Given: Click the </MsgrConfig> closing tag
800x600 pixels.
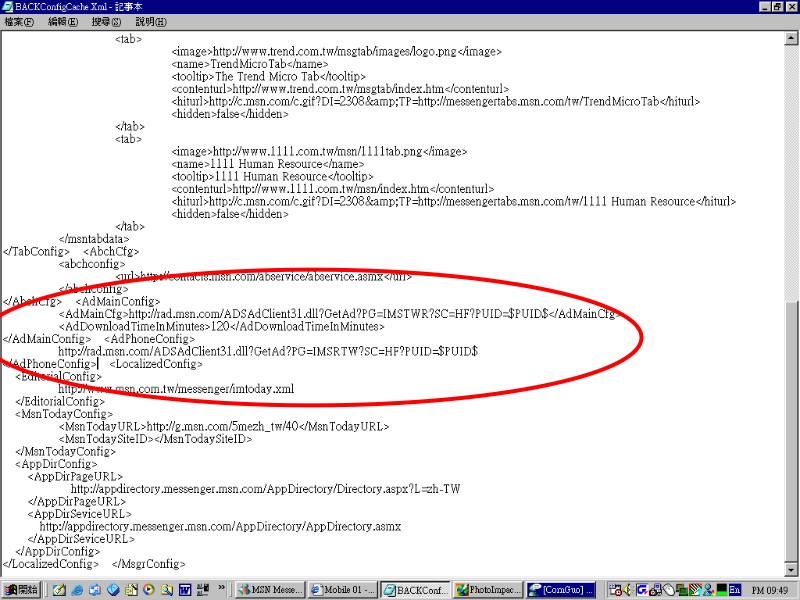Looking at the screenshot, I should (148, 564).
